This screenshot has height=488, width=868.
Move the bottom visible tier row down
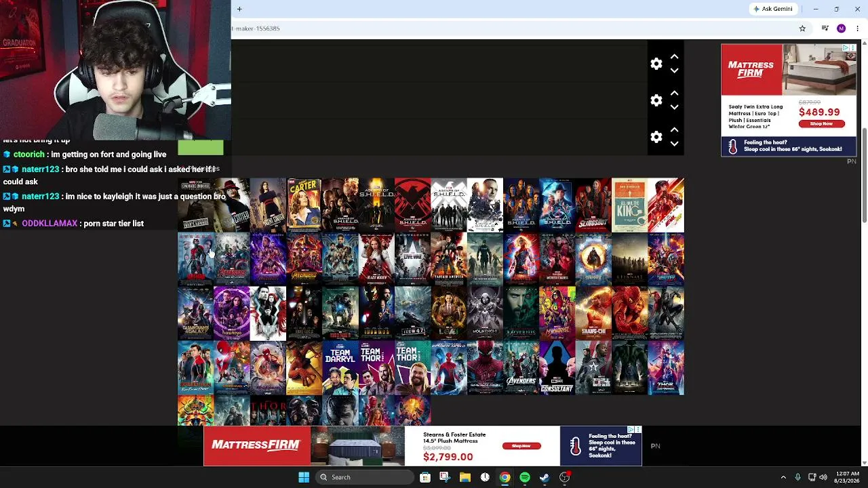[674, 144]
